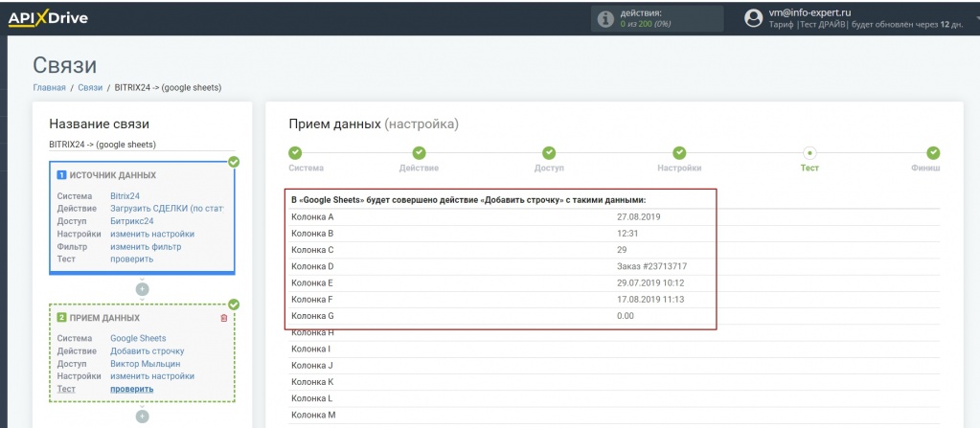This screenshot has width=980, height=428.
Task: Click the Тест step label
Action: point(809,169)
